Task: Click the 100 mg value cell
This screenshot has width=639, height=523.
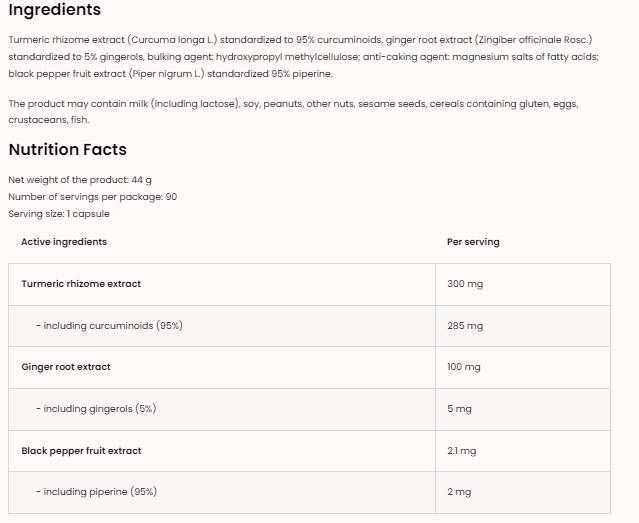Action: pos(464,367)
